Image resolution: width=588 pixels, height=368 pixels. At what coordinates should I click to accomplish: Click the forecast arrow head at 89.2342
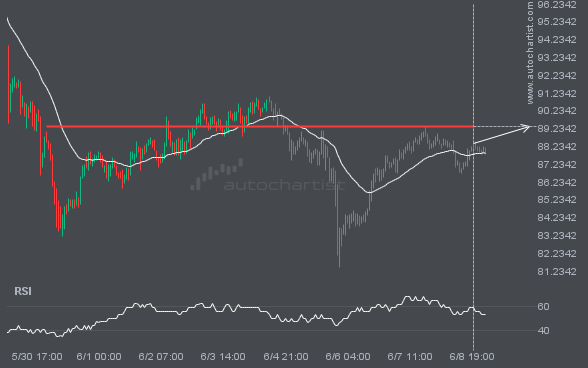click(526, 128)
